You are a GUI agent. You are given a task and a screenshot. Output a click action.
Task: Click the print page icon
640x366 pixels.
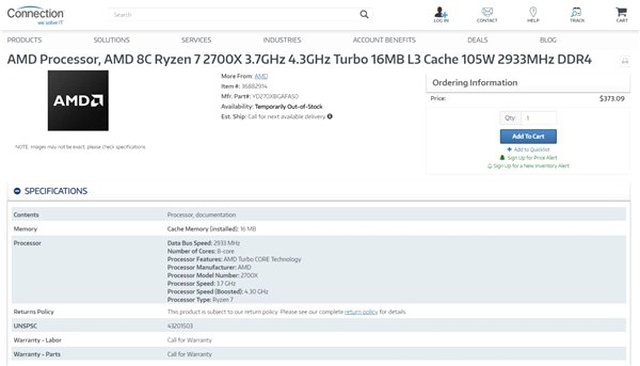[625, 61]
